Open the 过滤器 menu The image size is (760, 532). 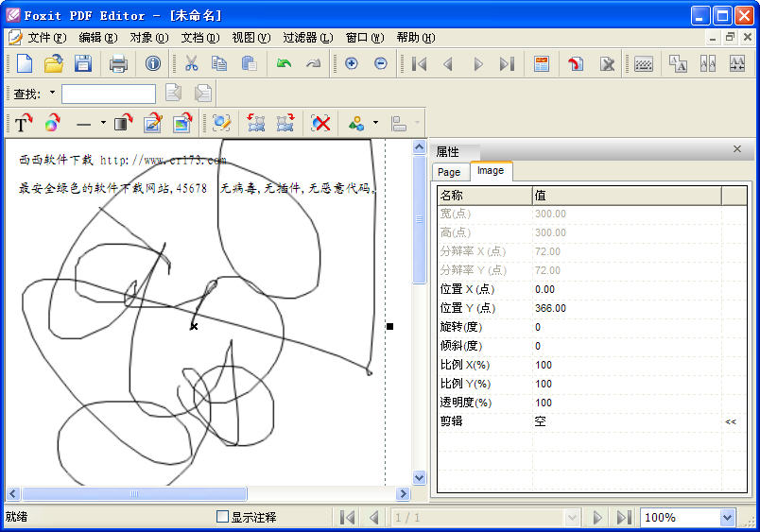click(x=308, y=38)
